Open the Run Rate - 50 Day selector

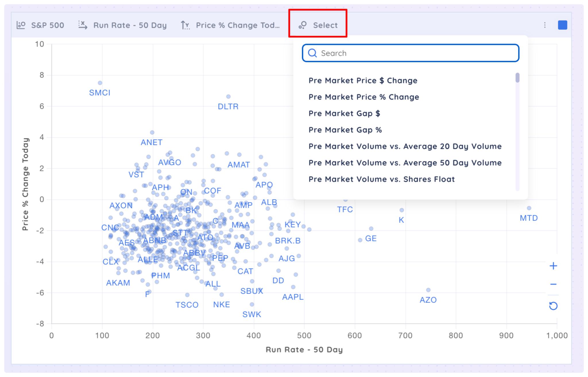pyautogui.click(x=129, y=25)
